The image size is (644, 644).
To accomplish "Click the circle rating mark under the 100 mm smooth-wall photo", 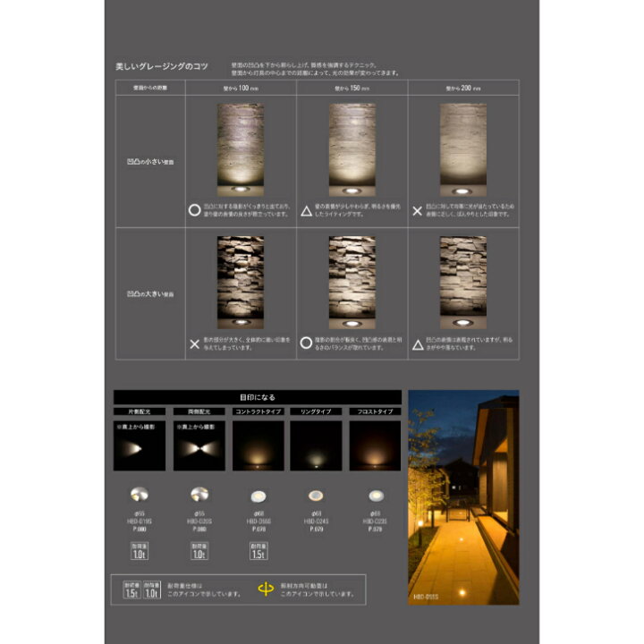I will point(195,210).
